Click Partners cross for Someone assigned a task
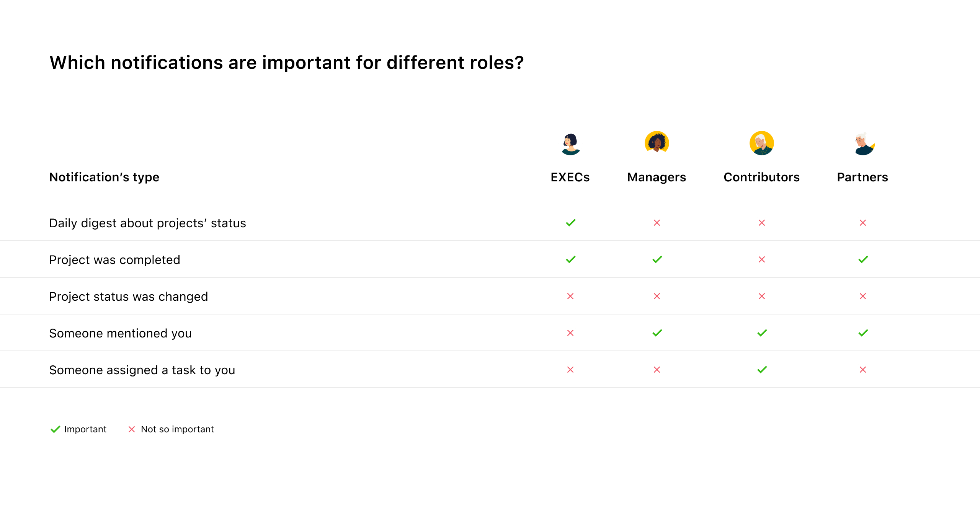 click(x=863, y=370)
